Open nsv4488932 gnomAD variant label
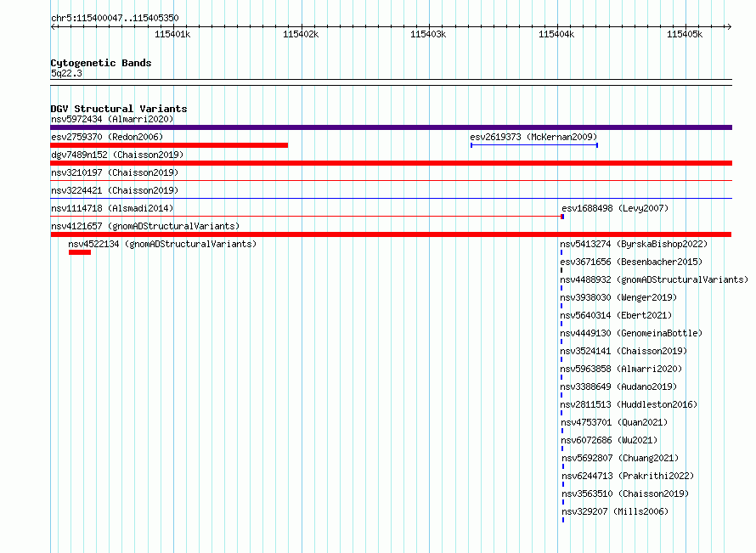This screenshot has height=553, width=756. [x=654, y=279]
